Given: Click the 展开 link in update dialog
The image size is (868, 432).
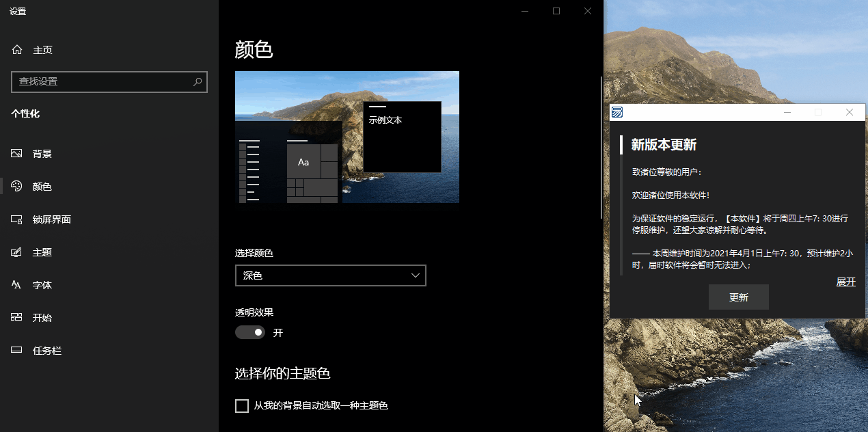Looking at the screenshot, I should tap(846, 282).
